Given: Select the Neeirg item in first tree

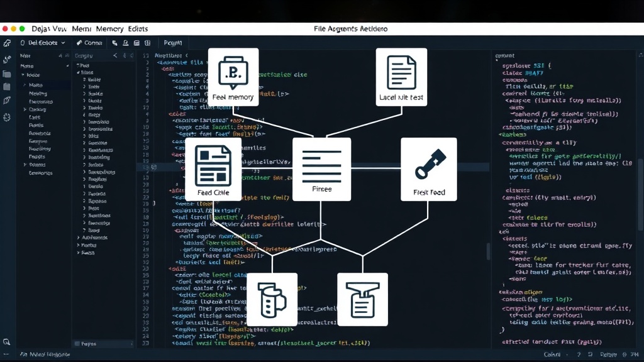Looking at the screenshot, I should tap(38, 94).
